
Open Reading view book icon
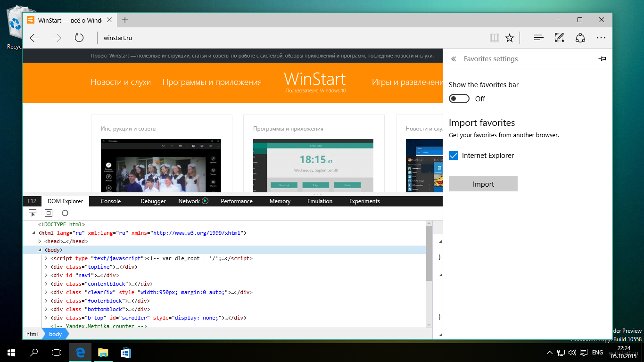pyautogui.click(x=494, y=38)
